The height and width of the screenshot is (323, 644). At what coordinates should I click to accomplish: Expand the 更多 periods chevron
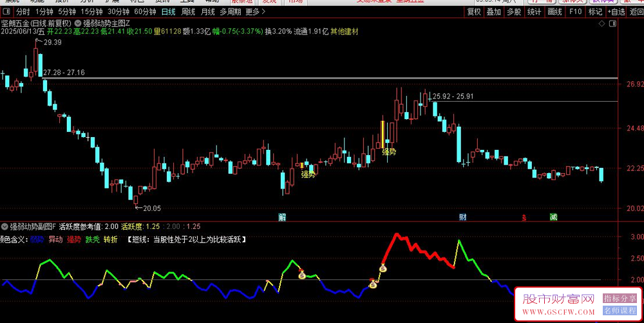[263, 12]
